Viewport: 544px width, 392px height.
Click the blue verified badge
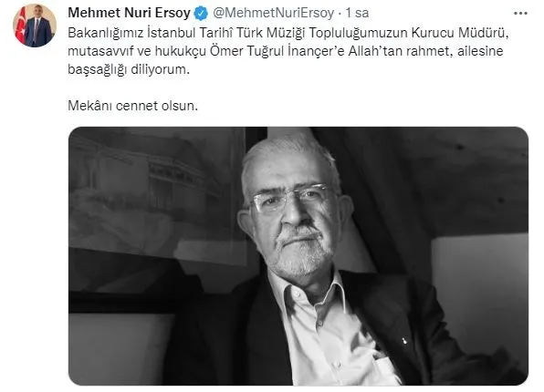(x=201, y=13)
